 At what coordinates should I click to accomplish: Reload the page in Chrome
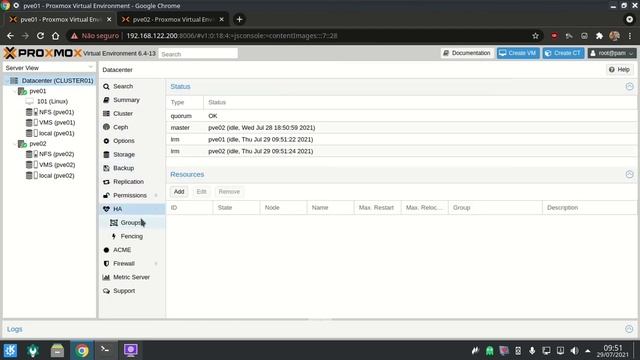pyautogui.click(x=40, y=36)
